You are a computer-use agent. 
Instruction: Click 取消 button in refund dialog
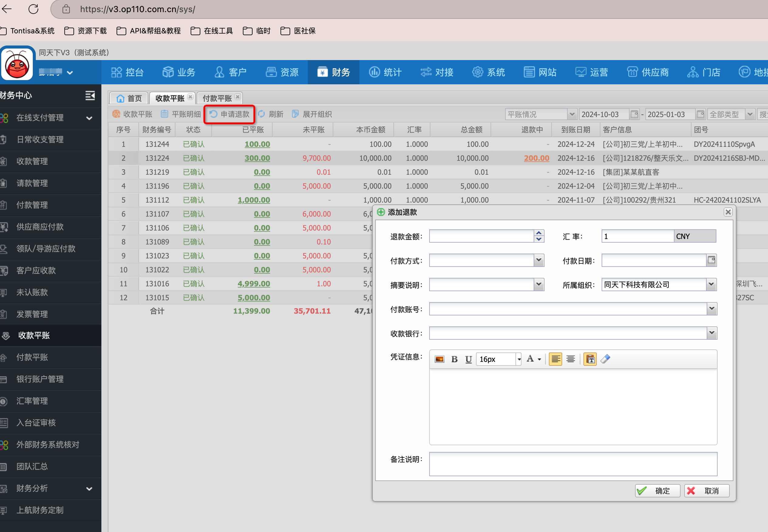click(707, 491)
